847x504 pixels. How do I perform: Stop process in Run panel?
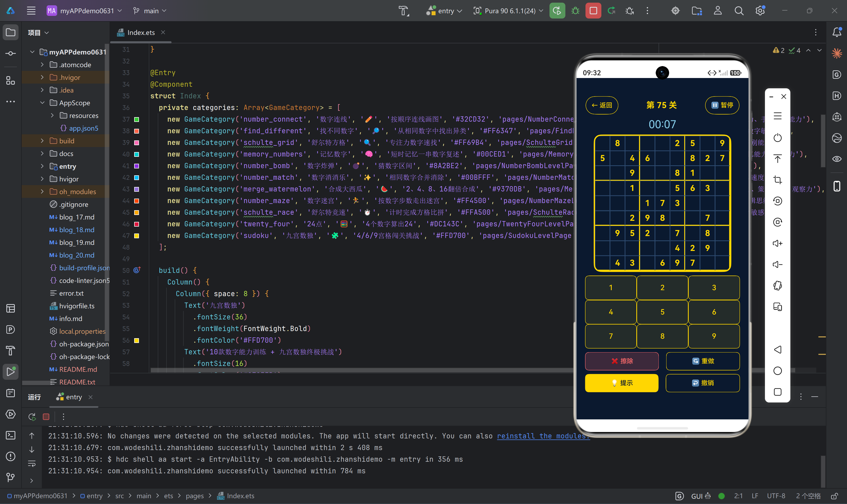tap(46, 416)
